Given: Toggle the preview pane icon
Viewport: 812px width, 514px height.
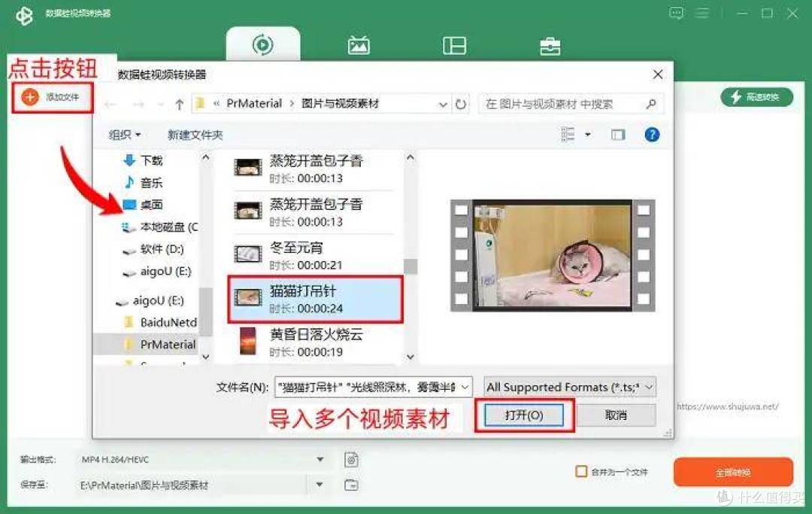Looking at the screenshot, I should (618, 135).
